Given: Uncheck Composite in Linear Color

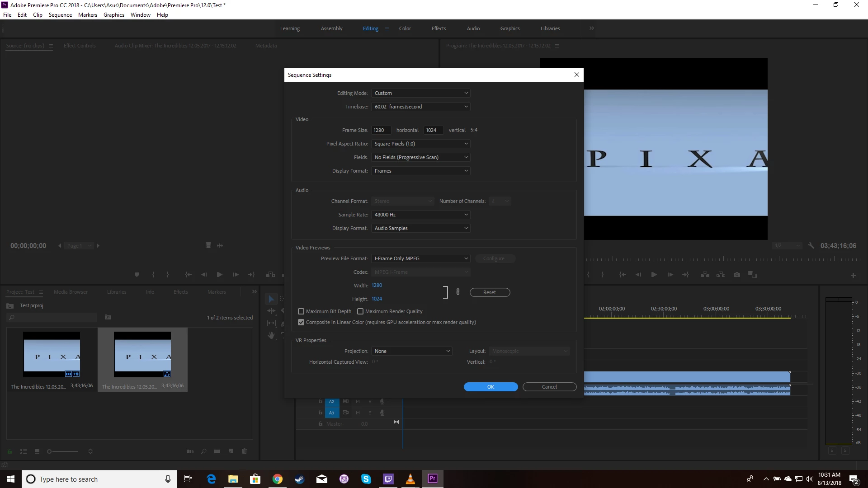Looking at the screenshot, I should (x=301, y=322).
